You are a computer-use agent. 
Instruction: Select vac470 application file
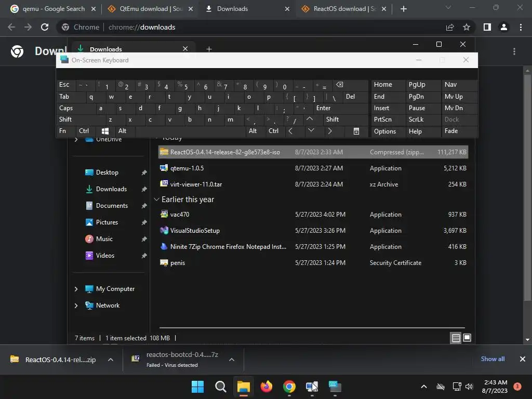point(313,215)
